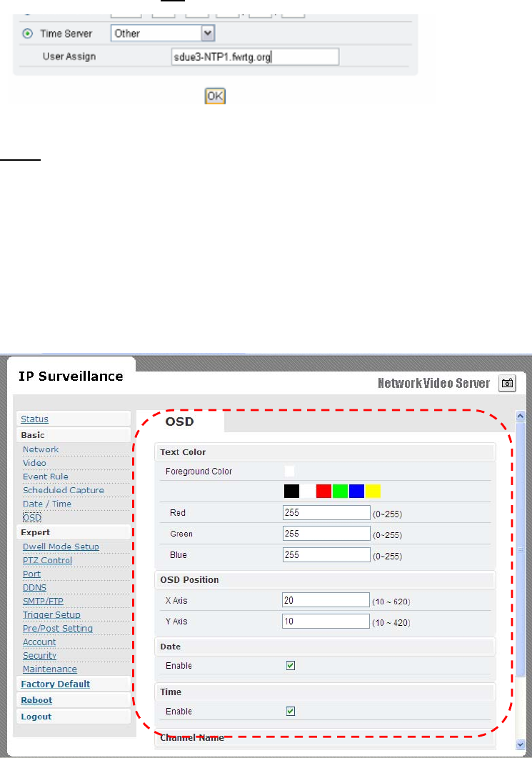532x758 pixels.
Task: Click the Foreground Color preview swatch
Action: tap(289, 472)
